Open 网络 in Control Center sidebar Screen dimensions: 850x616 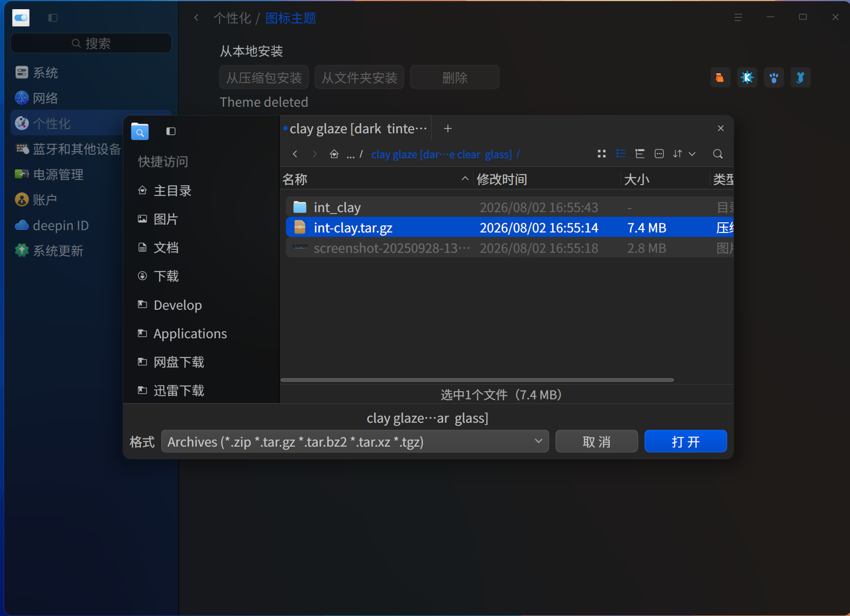[x=91, y=98]
